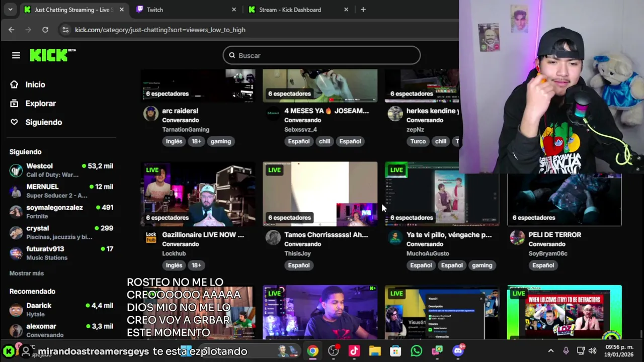Click the search magnifier icon

pos(232,55)
